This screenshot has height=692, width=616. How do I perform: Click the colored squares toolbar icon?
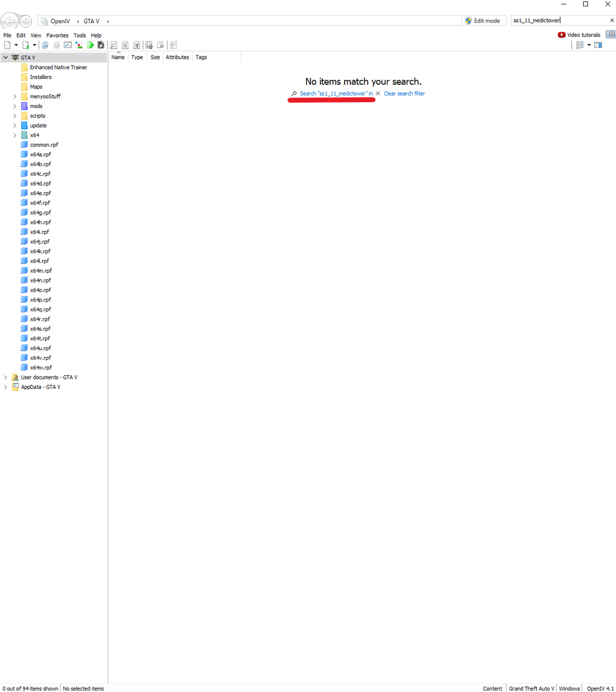(79, 45)
